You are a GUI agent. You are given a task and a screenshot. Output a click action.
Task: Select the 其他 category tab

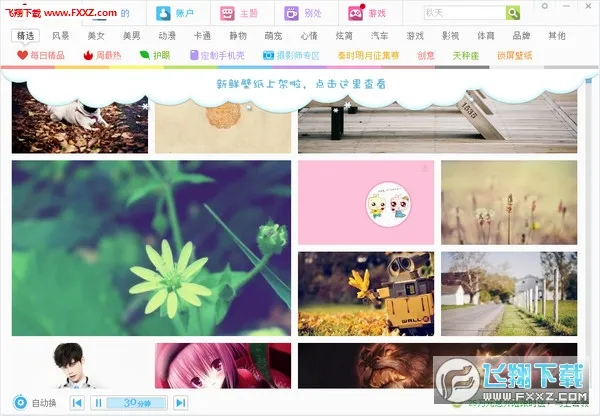pyautogui.click(x=557, y=36)
